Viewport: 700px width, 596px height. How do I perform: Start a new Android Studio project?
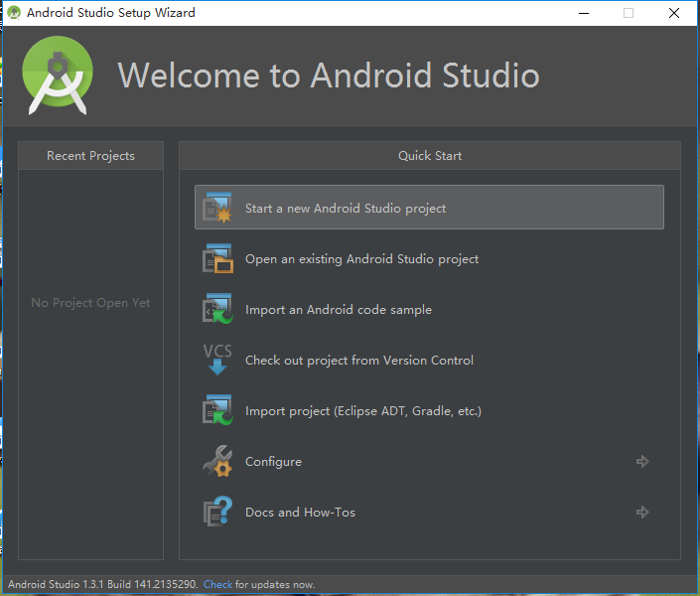coord(429,208)
